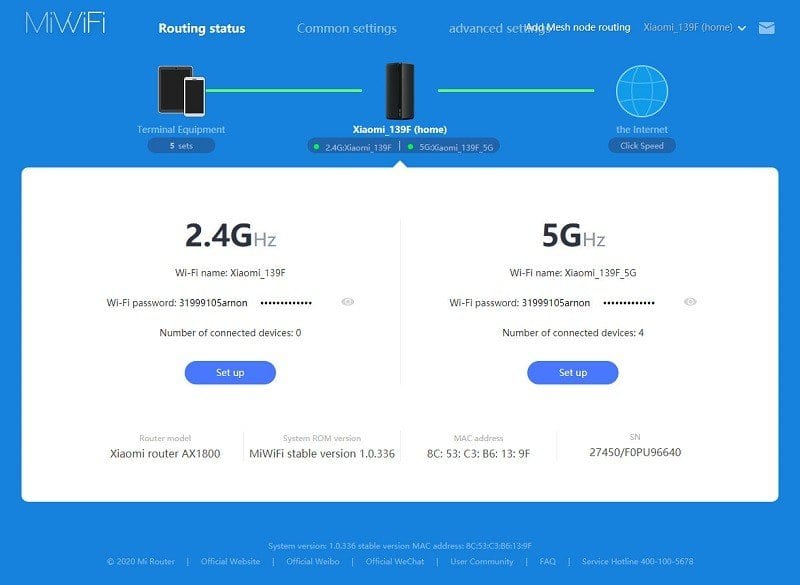Image resolution: width=800 pixels, height=585 pixels.
Task: Click the Click Speed test control
Action: 641,144
